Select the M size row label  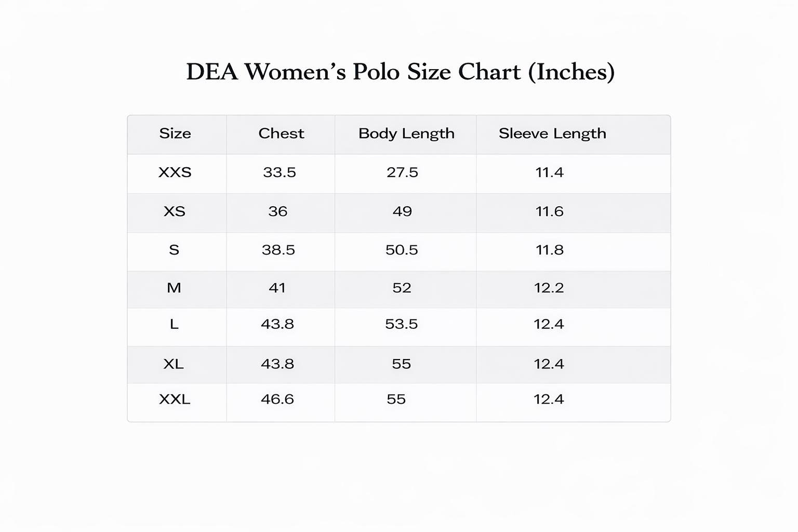[x=174, y=288]
